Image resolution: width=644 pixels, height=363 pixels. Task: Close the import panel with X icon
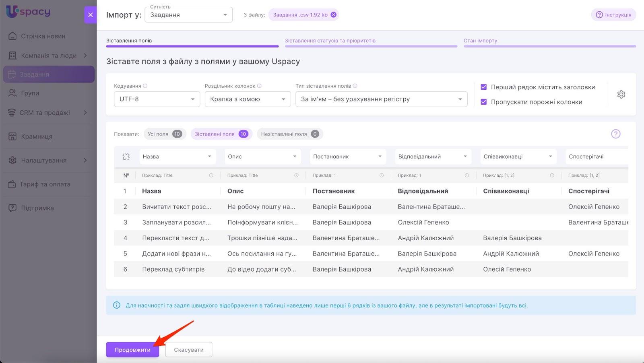90,15
